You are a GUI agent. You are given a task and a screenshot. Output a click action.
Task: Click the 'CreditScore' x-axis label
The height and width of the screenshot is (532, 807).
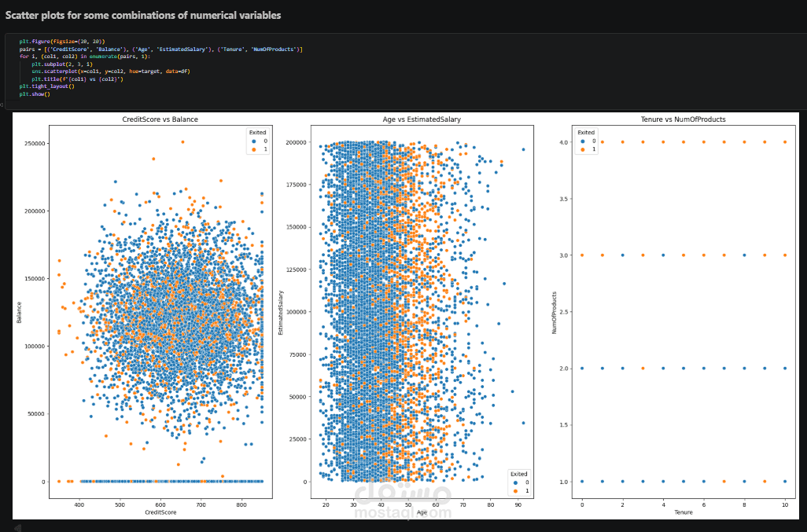160,512
